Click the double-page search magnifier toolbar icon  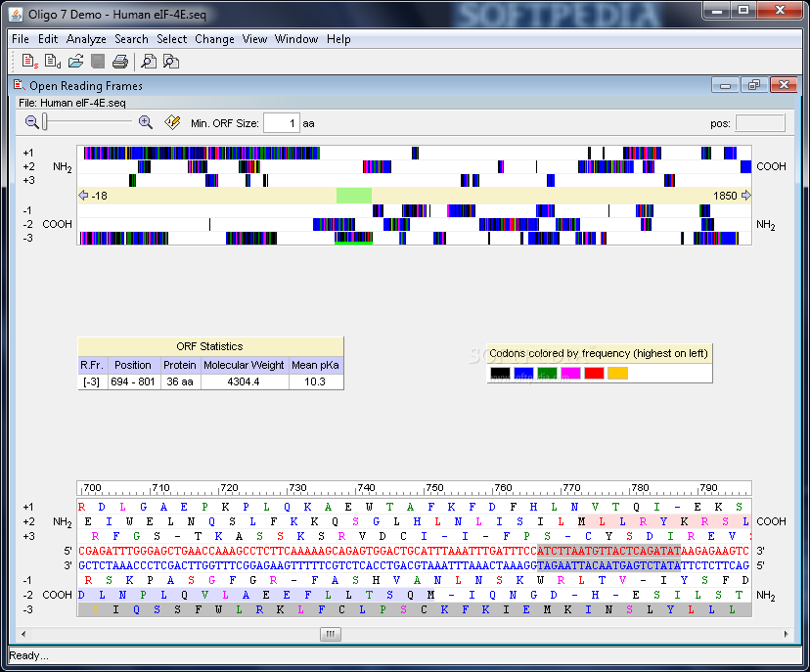click(x=170, y=62)
